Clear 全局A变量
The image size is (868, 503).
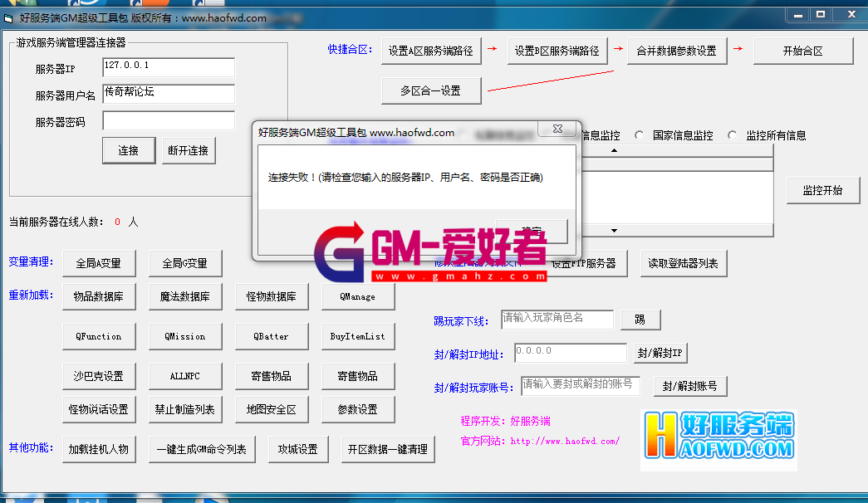pyautogui.click(x=99, y=263)
